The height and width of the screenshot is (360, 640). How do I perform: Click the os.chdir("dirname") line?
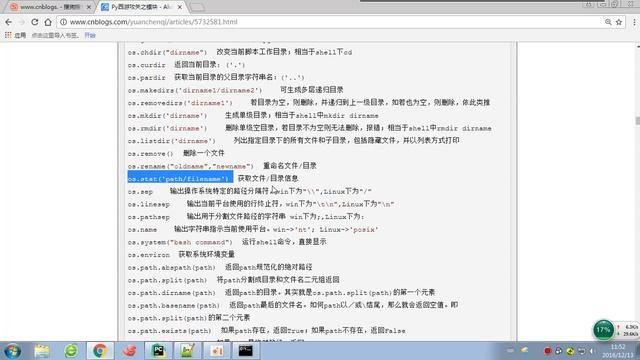pyautogui.click(x=240, y=52)
